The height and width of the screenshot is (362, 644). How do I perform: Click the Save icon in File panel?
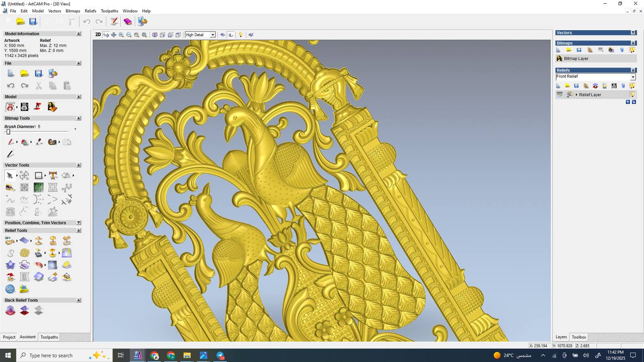39,73
